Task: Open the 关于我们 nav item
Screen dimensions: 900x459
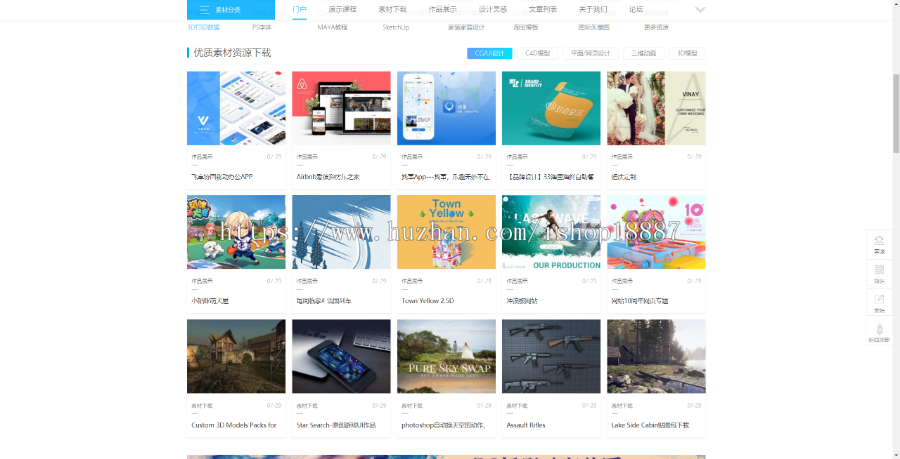Action: [593, 9]
